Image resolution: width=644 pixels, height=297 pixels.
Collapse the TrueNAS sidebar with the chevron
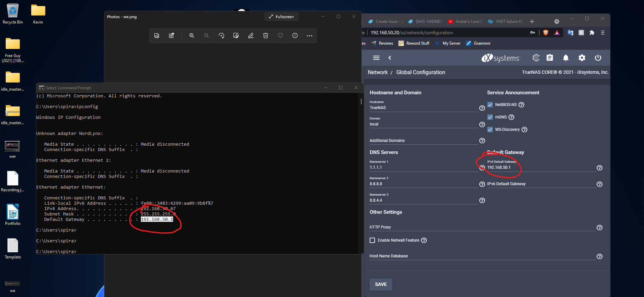[x=390, y=58]
